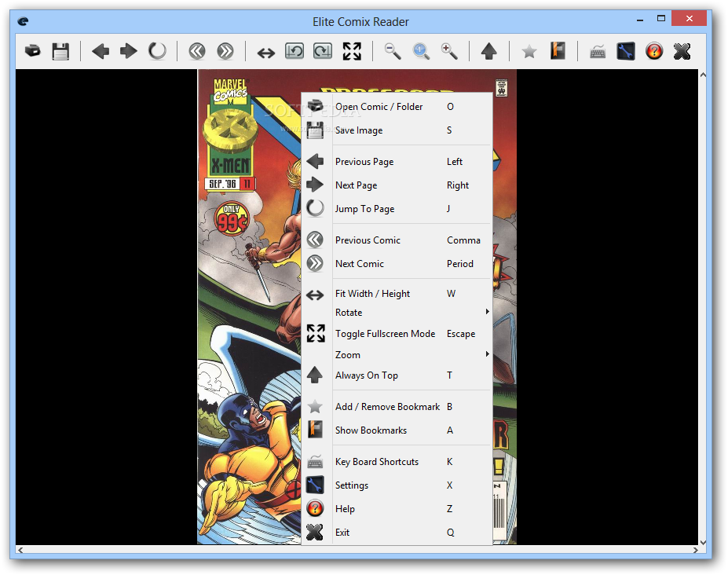This screenshot has height=575, width=728.
Task: Choose Add / Remove Bookmark entry
Action: click(397, 407)
